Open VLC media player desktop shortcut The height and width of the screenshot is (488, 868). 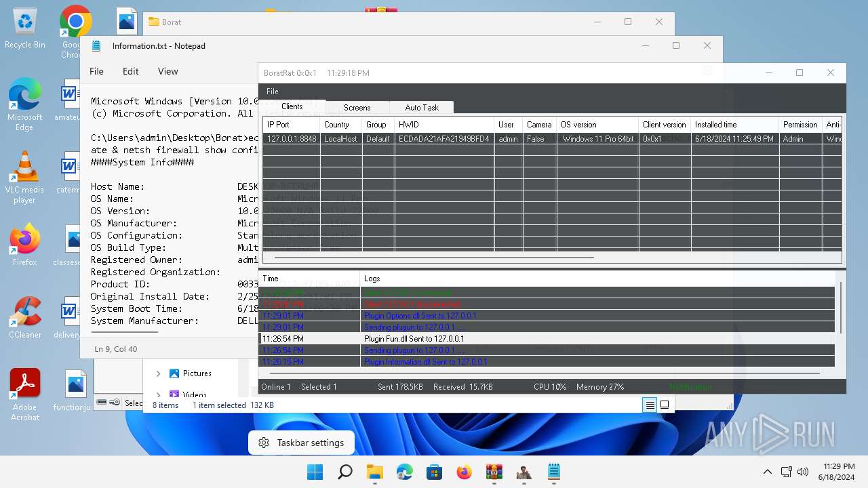click(x=25, y=178)
